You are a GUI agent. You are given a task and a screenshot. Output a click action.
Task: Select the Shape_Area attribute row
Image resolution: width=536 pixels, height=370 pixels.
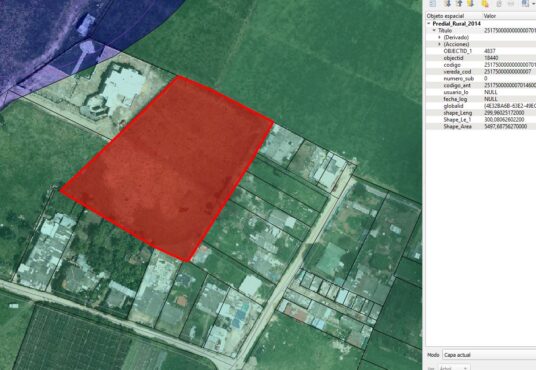480,127
